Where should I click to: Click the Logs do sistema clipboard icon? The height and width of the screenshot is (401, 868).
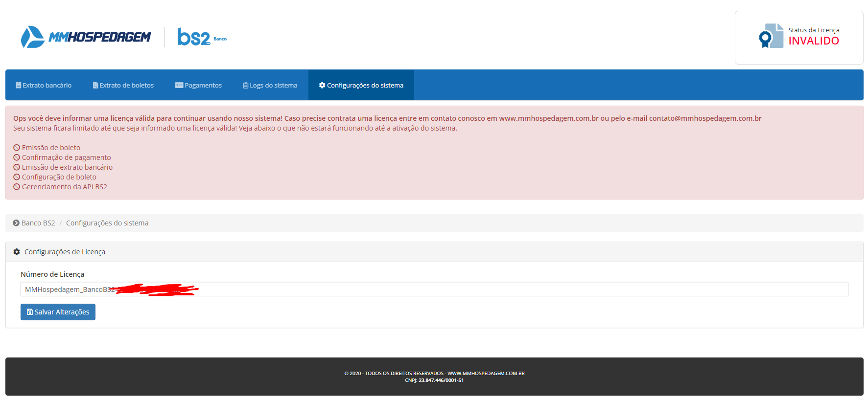tap(246, 85)
